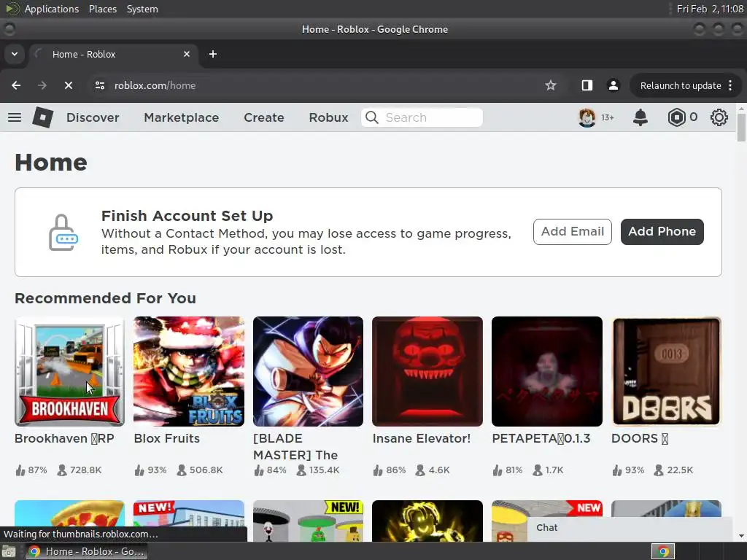
Task: Click the show desktop icon in taskbar
Action: pos(9,551)
